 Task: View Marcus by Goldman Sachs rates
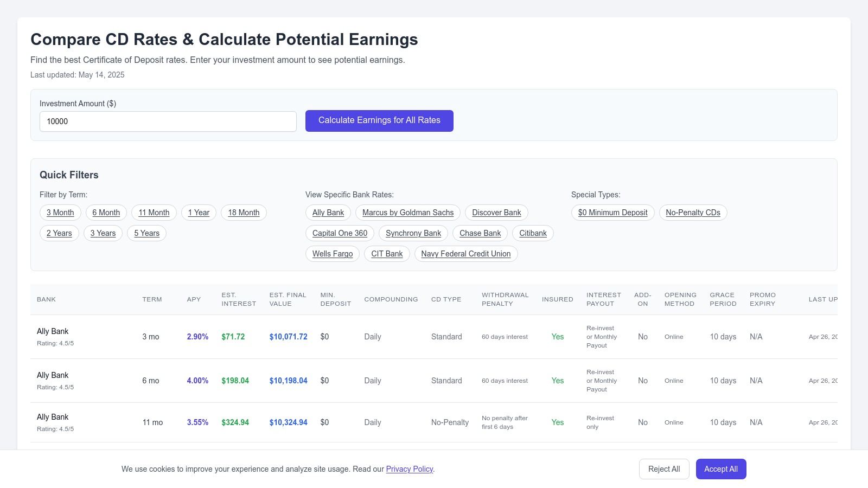[408, 213]
